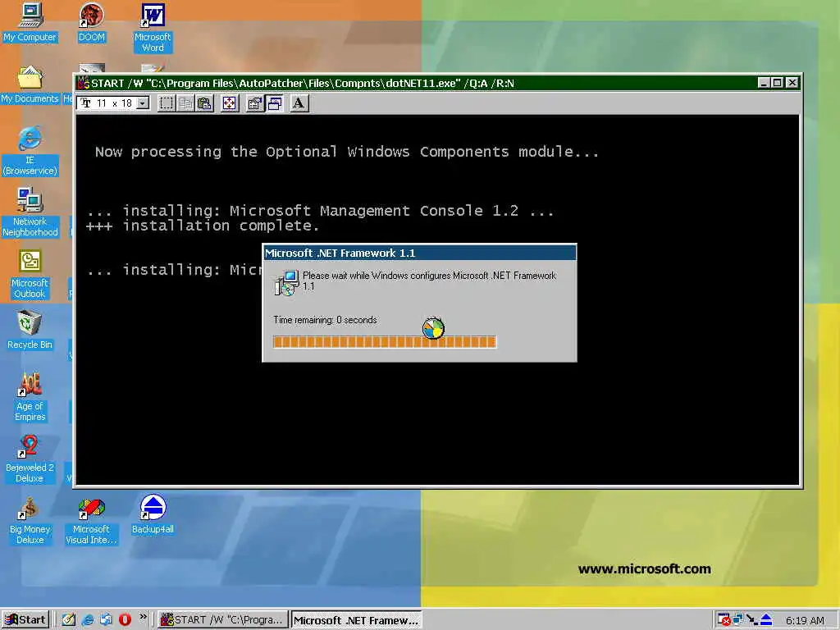Click the notepad-style quick launch icon
The width and height of the screenshot is (840, 630).
(69, 620)
